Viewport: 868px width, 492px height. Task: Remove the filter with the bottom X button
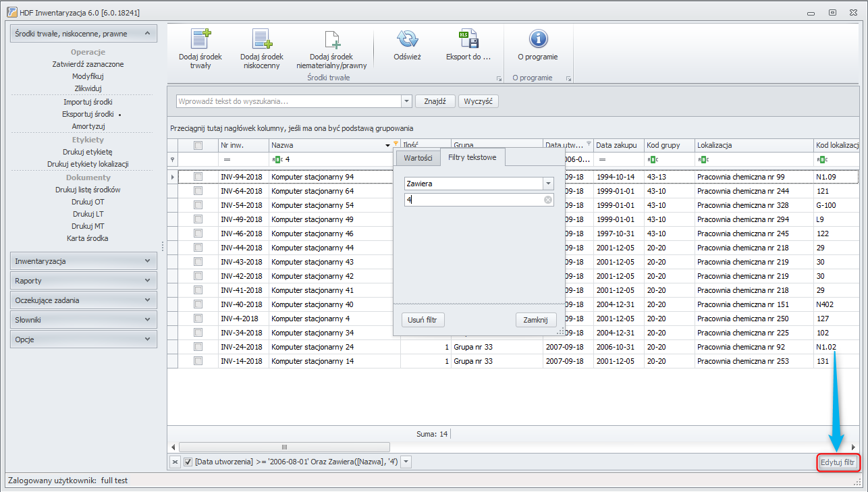[175, 462]
